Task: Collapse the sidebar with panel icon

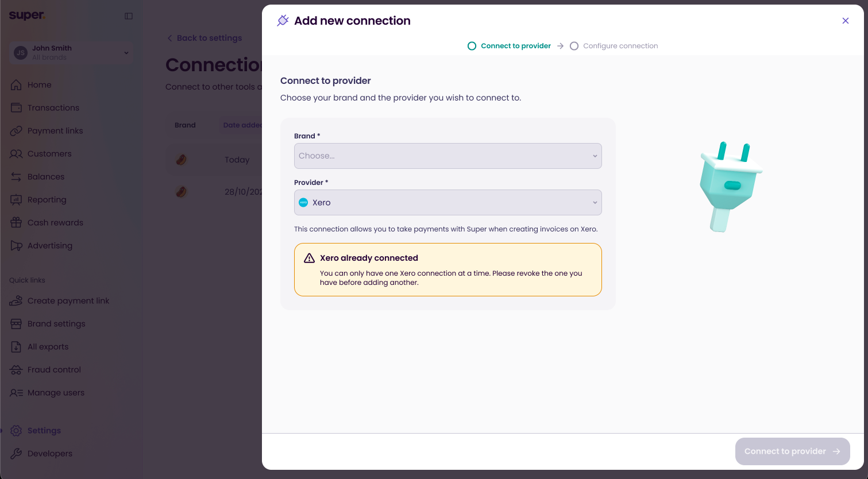Action: pyautogui.click(x=129, y=16)
